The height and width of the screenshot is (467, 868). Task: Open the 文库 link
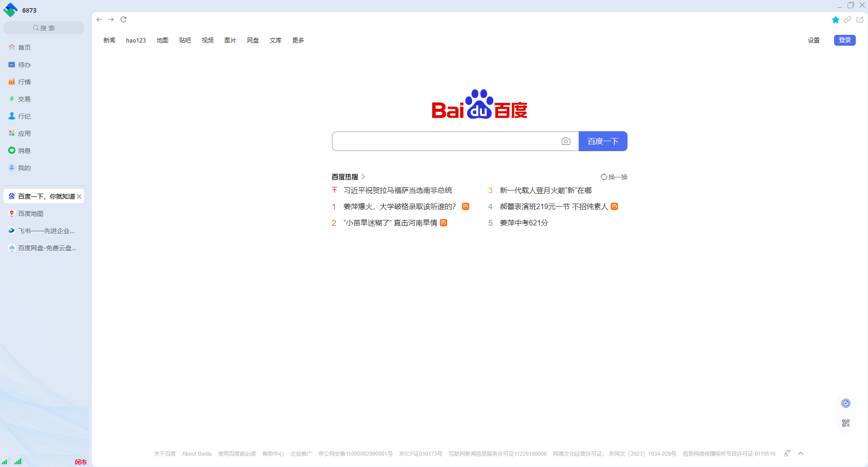click(276, 40)
